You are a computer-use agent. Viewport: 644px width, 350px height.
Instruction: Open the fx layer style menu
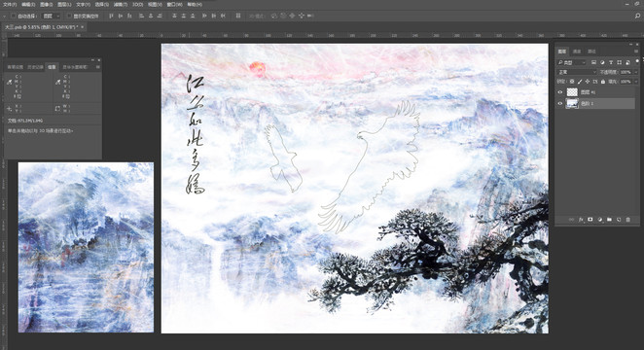click(581, 220)
